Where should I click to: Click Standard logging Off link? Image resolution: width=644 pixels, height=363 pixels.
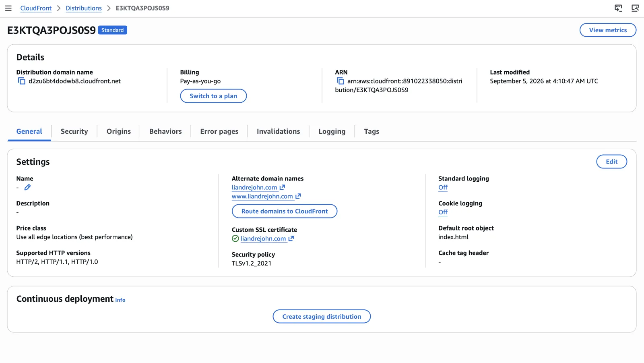pyautogui.click(x=443, y=187)
